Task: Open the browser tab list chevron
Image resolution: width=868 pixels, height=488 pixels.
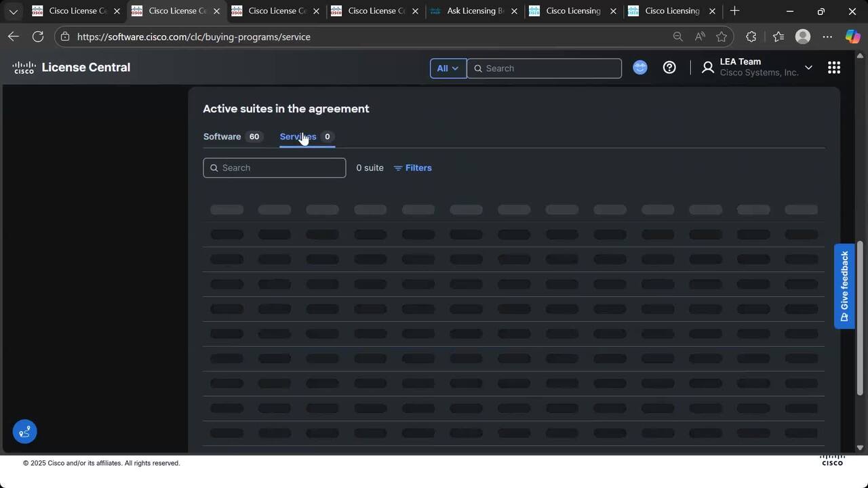Action: 13,12
